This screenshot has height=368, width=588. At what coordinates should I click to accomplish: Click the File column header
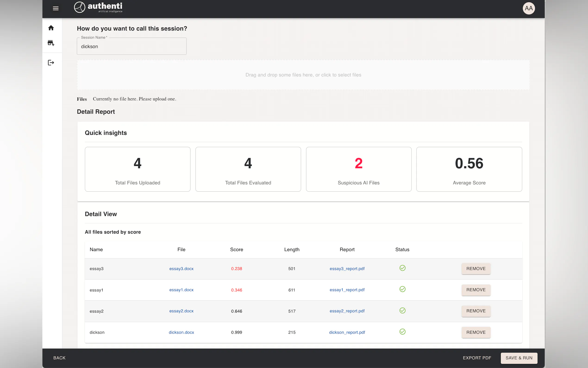tap(181, 250)
